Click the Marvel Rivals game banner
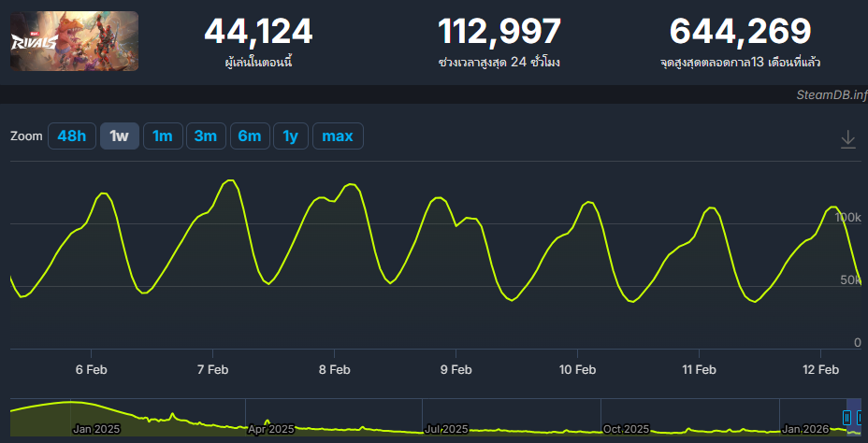The height and width of the screenshot is (443, 868). coord(75,41)
